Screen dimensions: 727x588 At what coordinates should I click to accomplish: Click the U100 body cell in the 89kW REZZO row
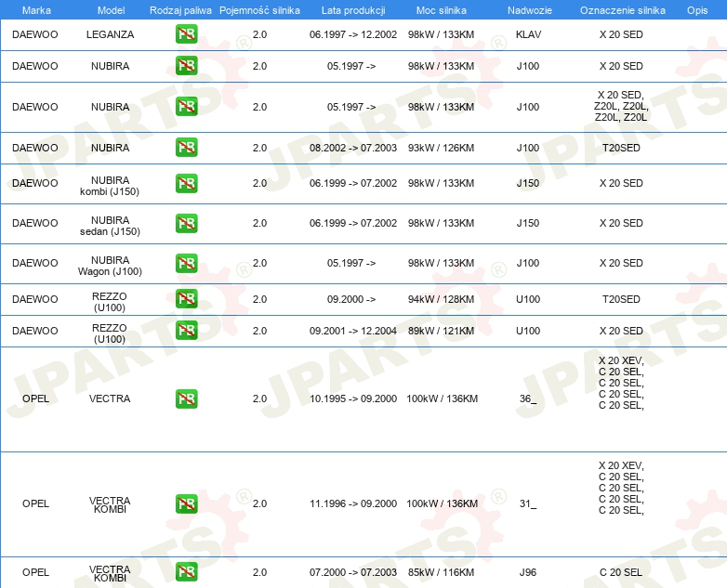coord(528,331)
